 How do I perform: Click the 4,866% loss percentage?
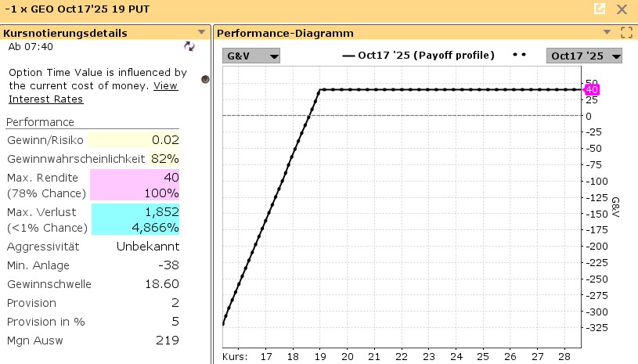coord(156,227)
